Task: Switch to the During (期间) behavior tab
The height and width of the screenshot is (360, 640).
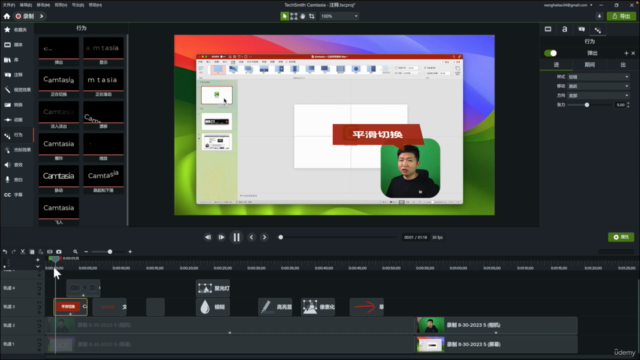Action: [589, 65]
